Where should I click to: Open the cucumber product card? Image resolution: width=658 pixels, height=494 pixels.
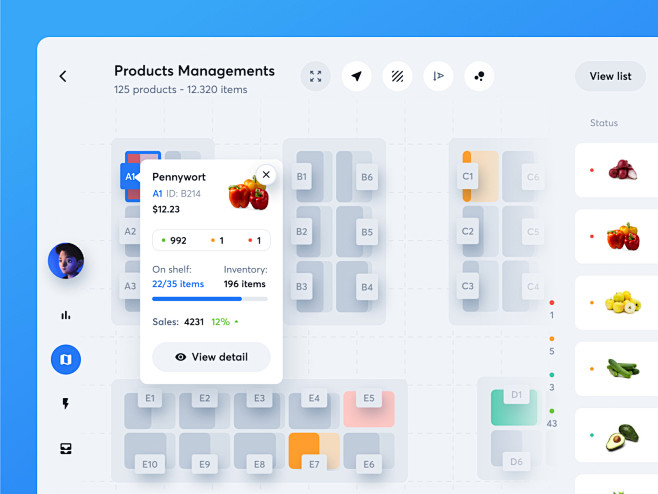pos(616,369)
